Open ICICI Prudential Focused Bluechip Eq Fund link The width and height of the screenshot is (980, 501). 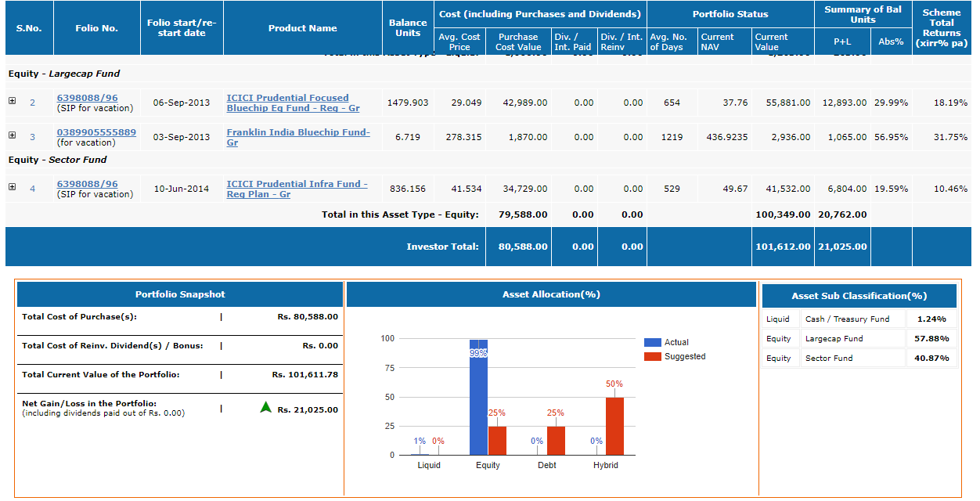tap(294, 103)
